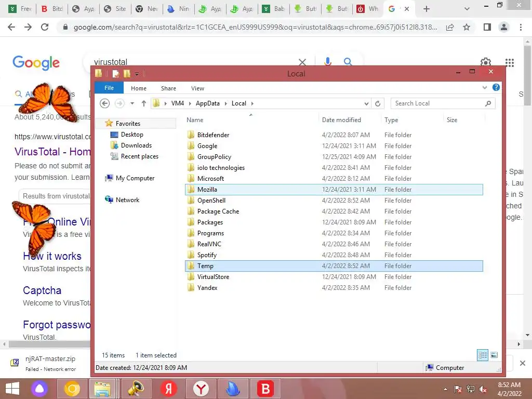Click Google search magnifier button

pos(348,61)
